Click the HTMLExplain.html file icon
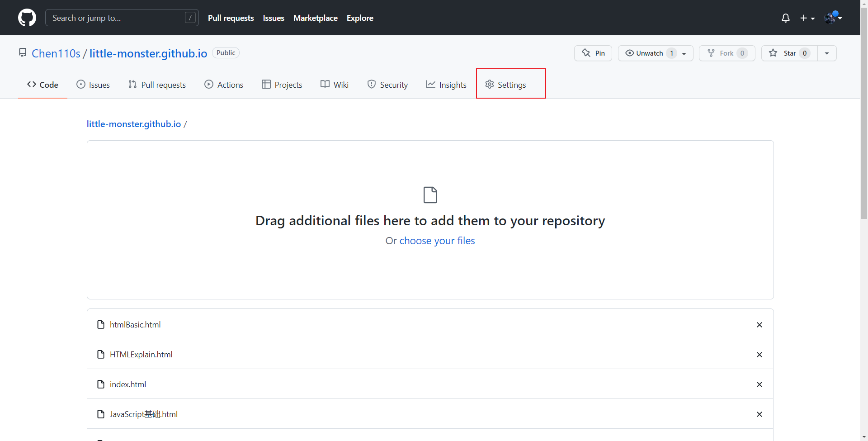 coord(101,355)
